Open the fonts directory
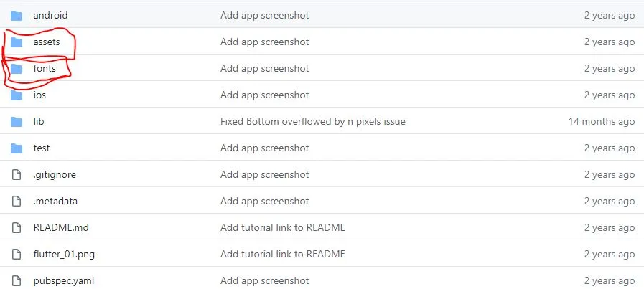Screen dimensions: 644x289 click(45, 68)
